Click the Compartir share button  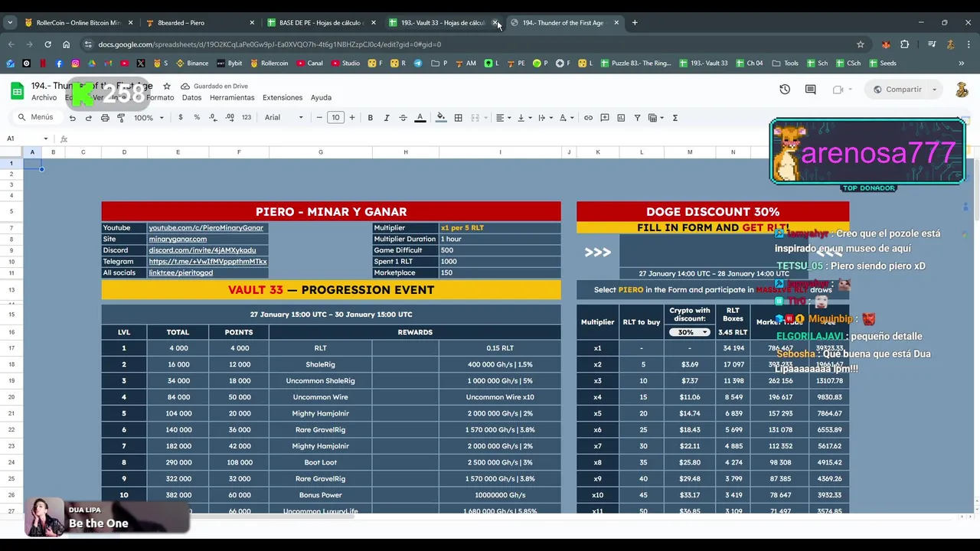click(897, 90)
